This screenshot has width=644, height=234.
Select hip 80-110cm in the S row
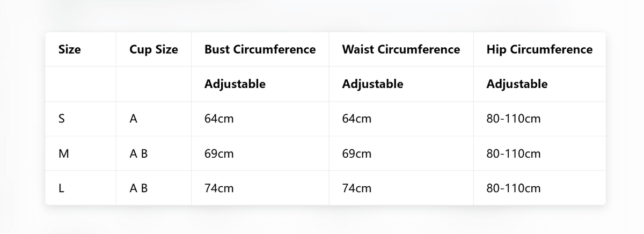(513, 119)
